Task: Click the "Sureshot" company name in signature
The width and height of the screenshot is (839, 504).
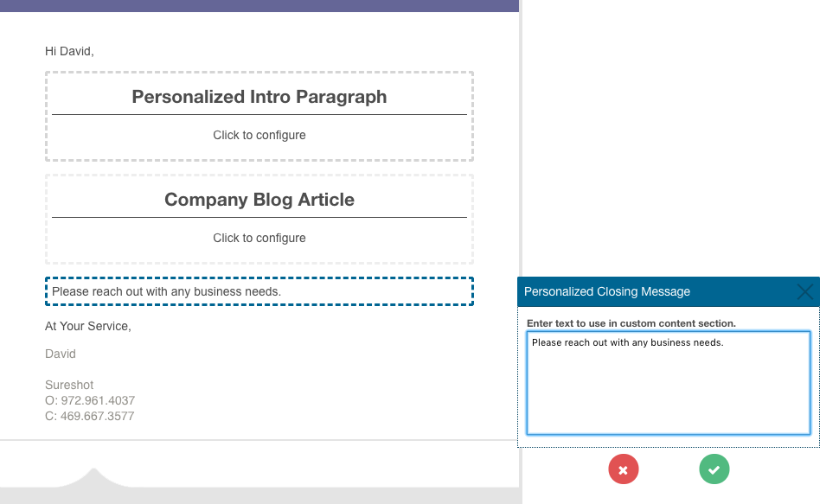Action: tap(69, 385)
